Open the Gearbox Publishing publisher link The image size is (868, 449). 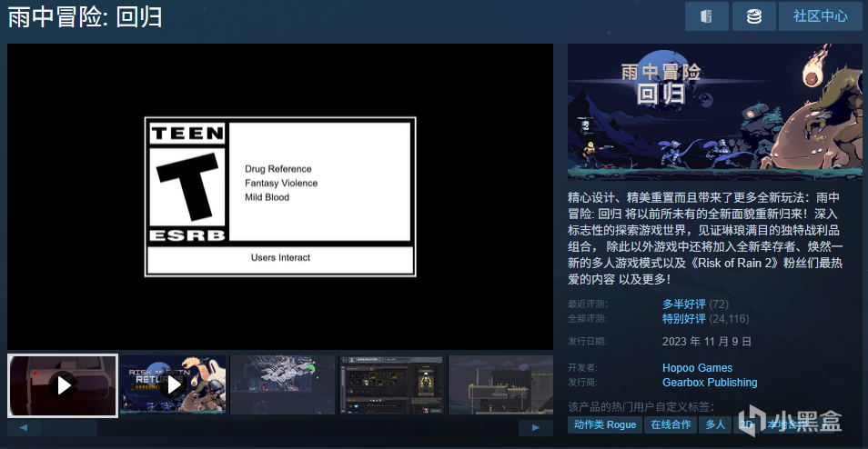tap(710, 383)
